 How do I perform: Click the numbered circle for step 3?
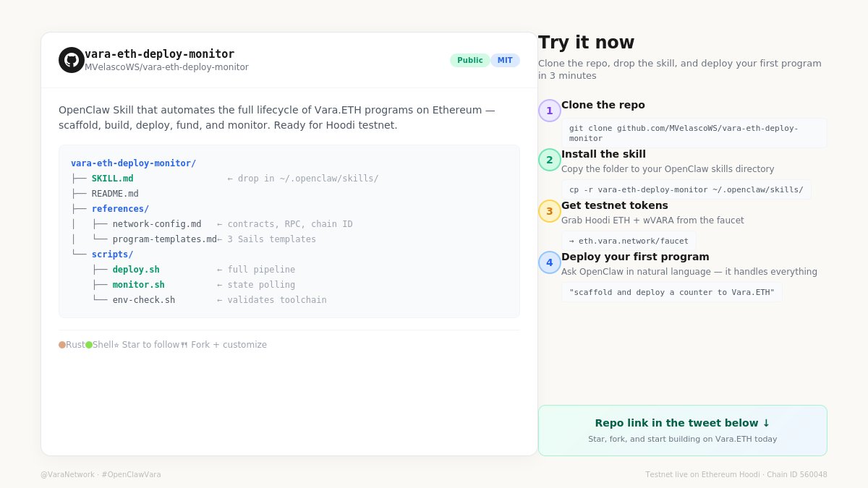(x=549, y=211)
